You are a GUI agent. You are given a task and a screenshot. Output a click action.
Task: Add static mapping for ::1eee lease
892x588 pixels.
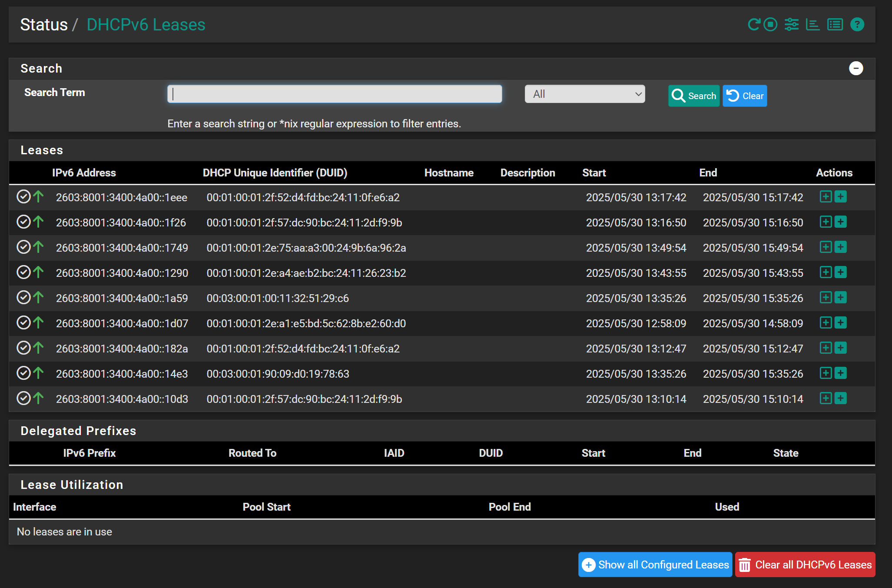tap(826, 196)
